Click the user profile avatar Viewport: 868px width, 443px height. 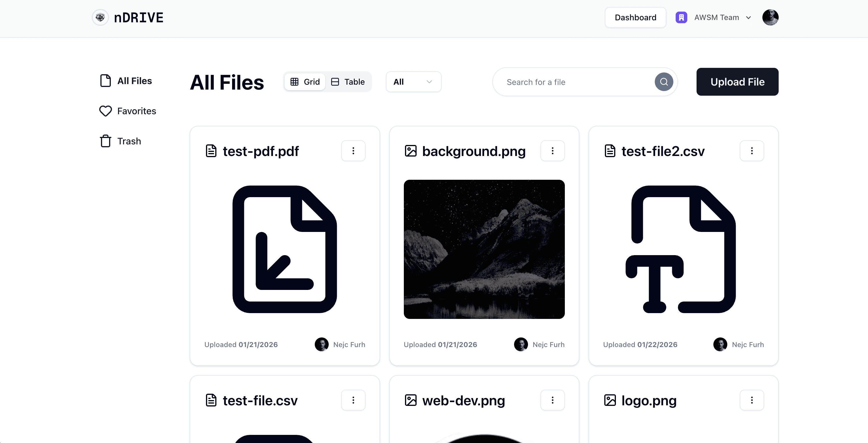[770, 17]
